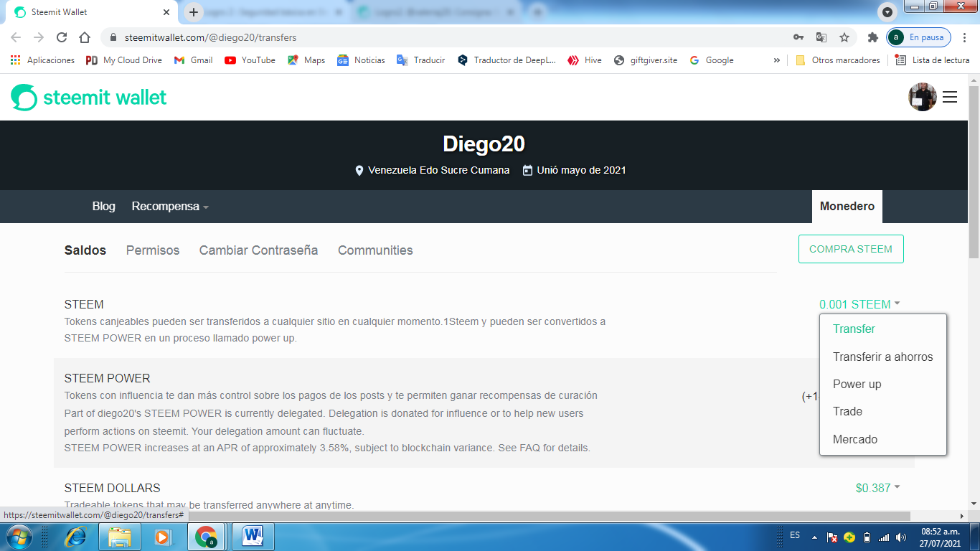This screenshot has height=551, width=980.
Task: Open the Windows Start button
Action: click(18, 537)
